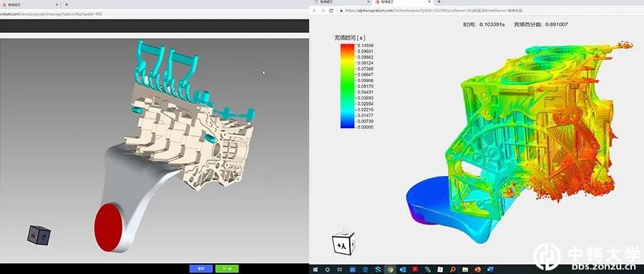Click the address bar padlock icon
Viewport: 644px width, 274px height.
pyautogui.click(x=341, y=10)
